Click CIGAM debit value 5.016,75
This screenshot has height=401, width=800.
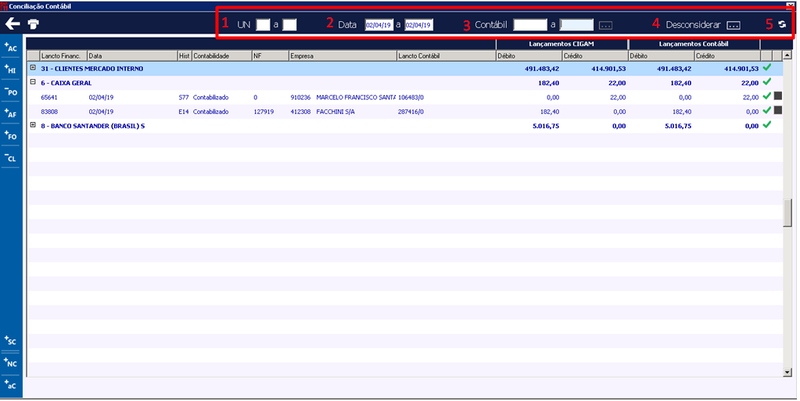[x=545, y=126]
